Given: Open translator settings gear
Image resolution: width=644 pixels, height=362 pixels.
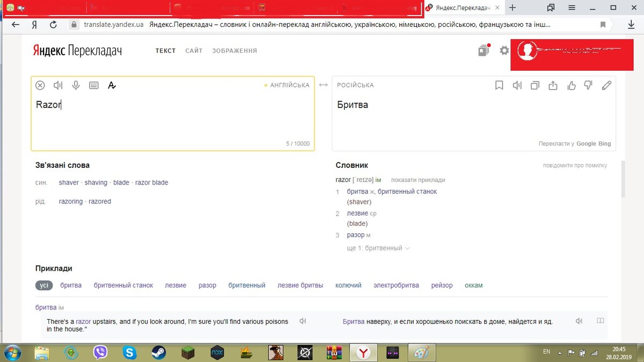Looking at the screenshot, I should pyautogui.click(x=504, y=50).
